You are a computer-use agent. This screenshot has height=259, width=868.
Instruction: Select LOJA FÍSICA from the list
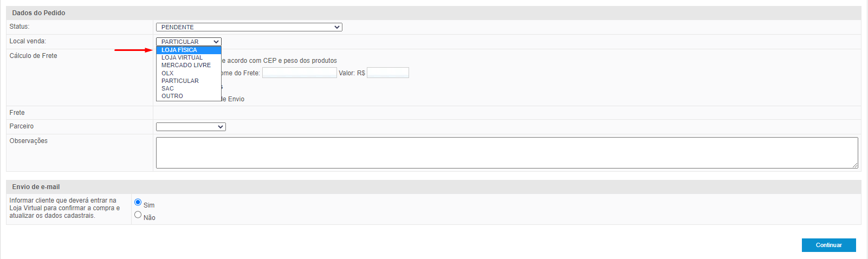pos(179,50)
